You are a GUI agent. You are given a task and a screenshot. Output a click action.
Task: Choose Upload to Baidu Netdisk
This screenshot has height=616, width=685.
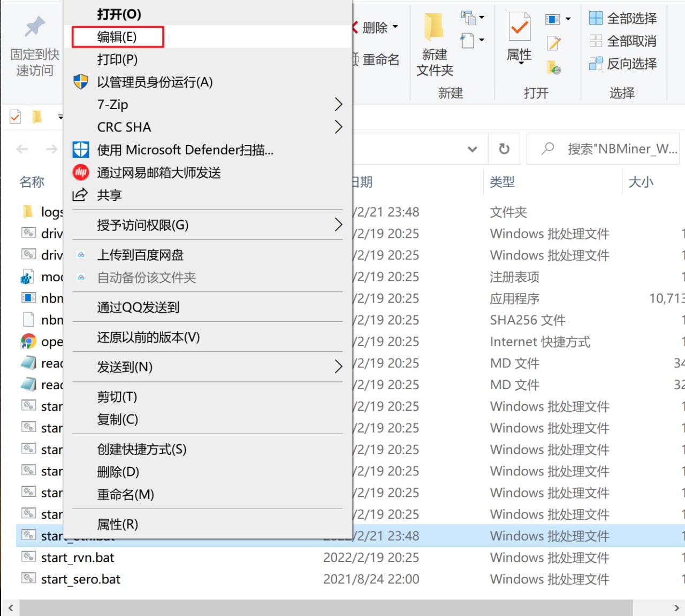[140, 255]
